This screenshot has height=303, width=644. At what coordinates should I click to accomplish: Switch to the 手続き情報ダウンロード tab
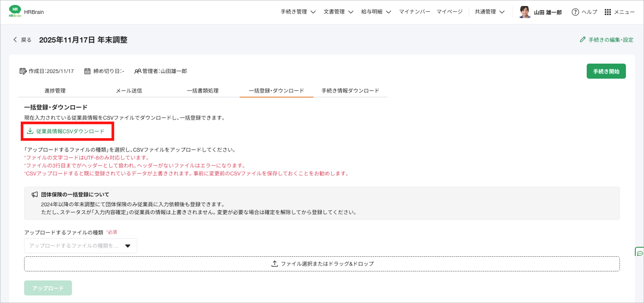pyautogui.click(x=350, y=91)
